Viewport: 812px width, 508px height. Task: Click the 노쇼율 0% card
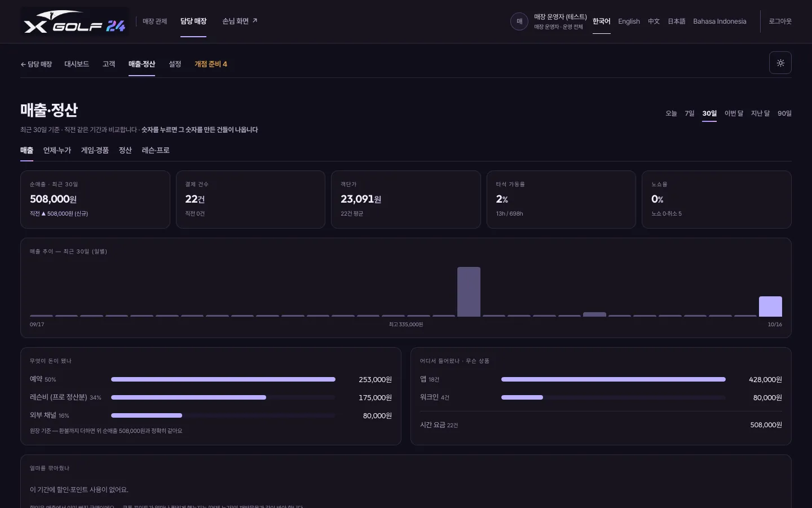tap(717, 200)
